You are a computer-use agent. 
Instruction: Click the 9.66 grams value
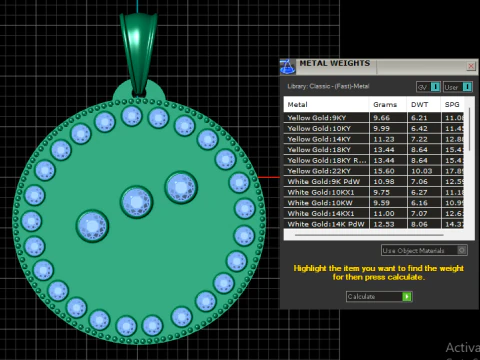pyautogui.click(x=381, y=118)
